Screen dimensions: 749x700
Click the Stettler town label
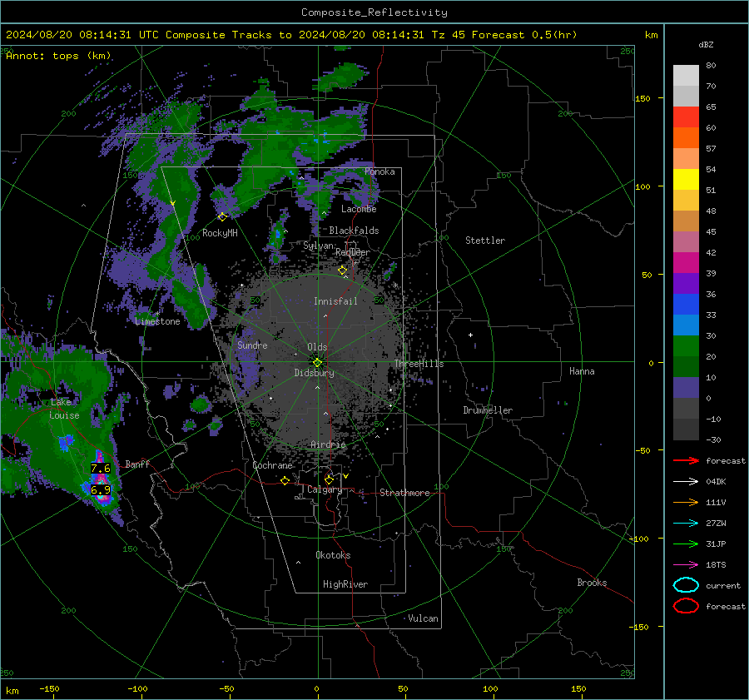pyautogui.click(x=485, y=241)
